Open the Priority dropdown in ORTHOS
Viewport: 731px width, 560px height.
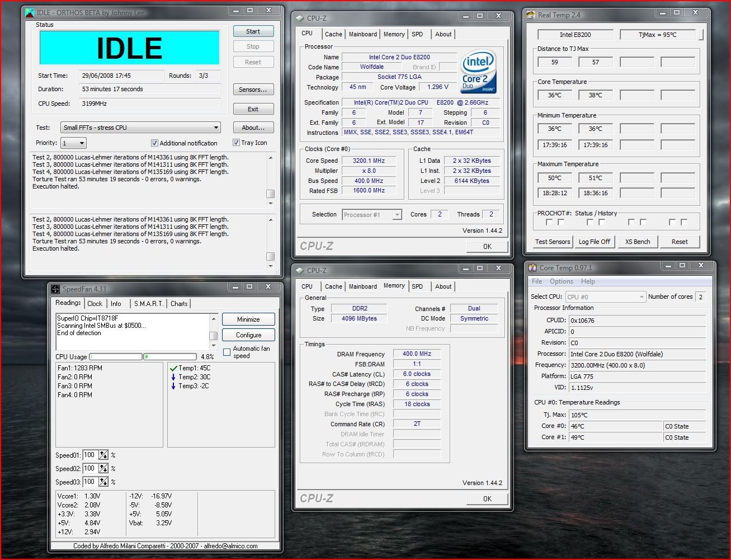pyautogui.click(x=73, y=143)
